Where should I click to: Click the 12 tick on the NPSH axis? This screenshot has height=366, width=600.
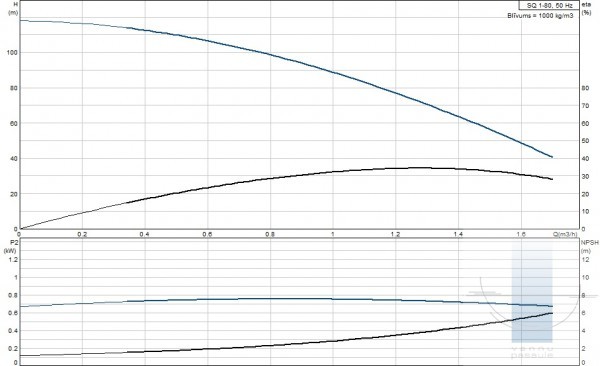pos(585,260)
